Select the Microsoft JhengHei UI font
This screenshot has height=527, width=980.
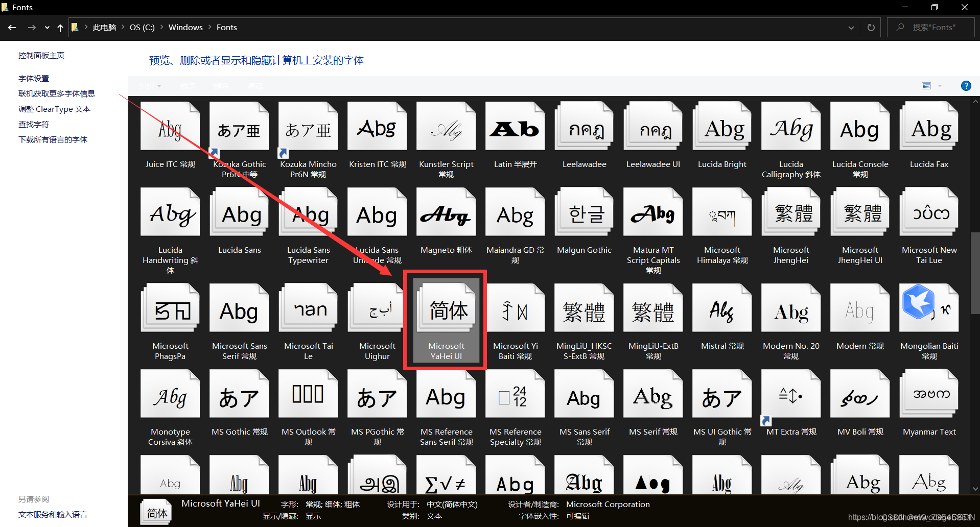point(860,226)
